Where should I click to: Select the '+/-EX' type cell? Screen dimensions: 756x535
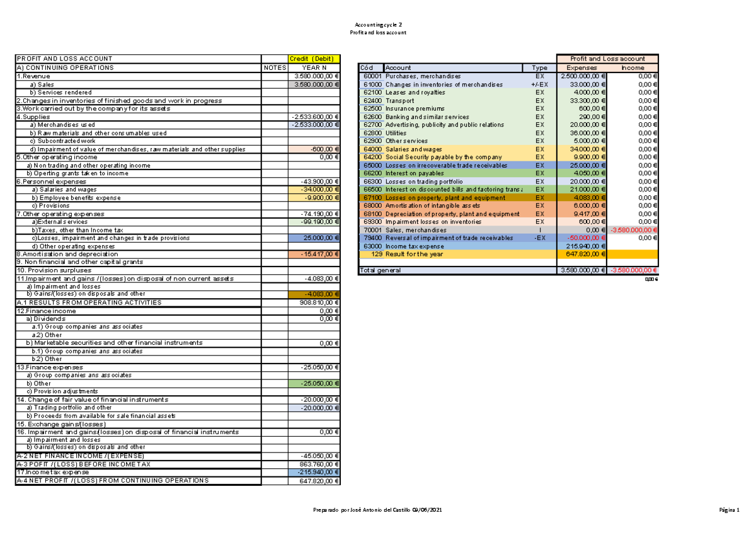click(x=539, y=84)
